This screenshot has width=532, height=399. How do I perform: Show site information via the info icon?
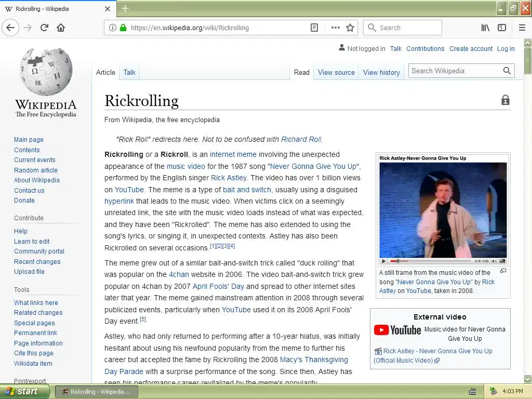tap(113, 28)
